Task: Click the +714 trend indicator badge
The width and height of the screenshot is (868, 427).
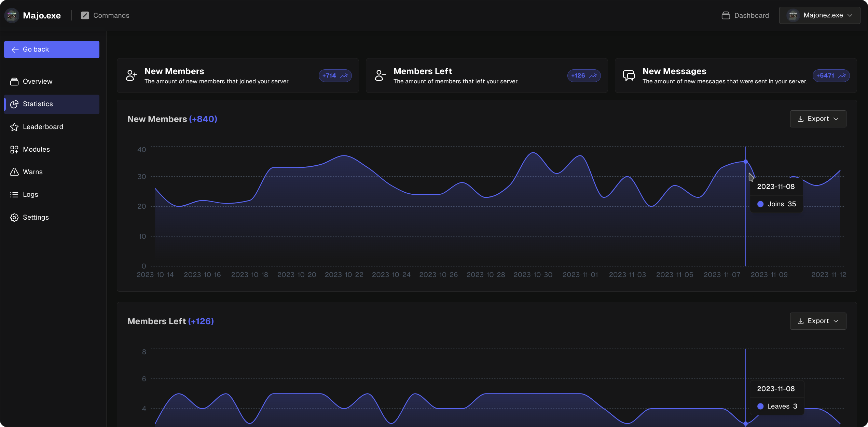Action: 335,75
